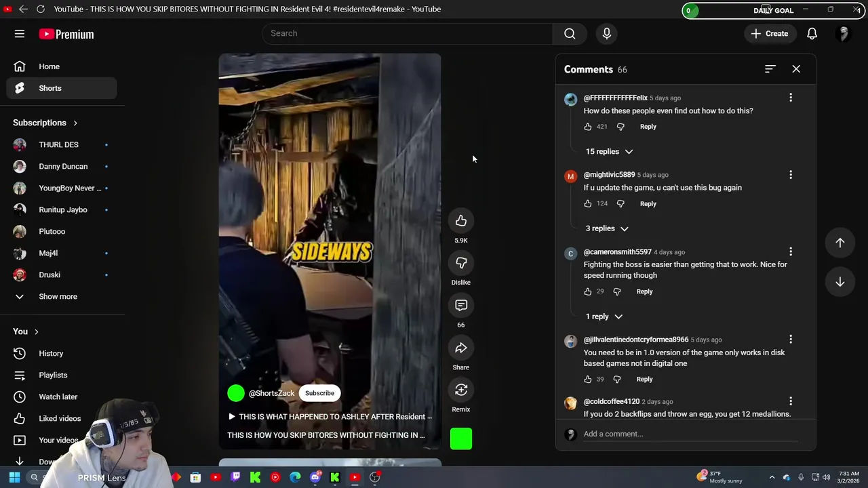Like the comment by @mightivic5889
Screen dimensions: 868x488
point(588,203)
